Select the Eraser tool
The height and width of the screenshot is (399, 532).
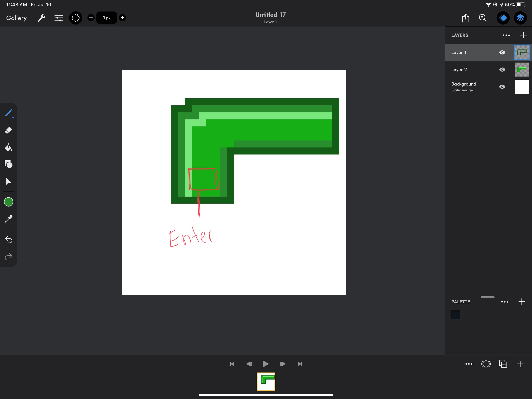[8, 130]
